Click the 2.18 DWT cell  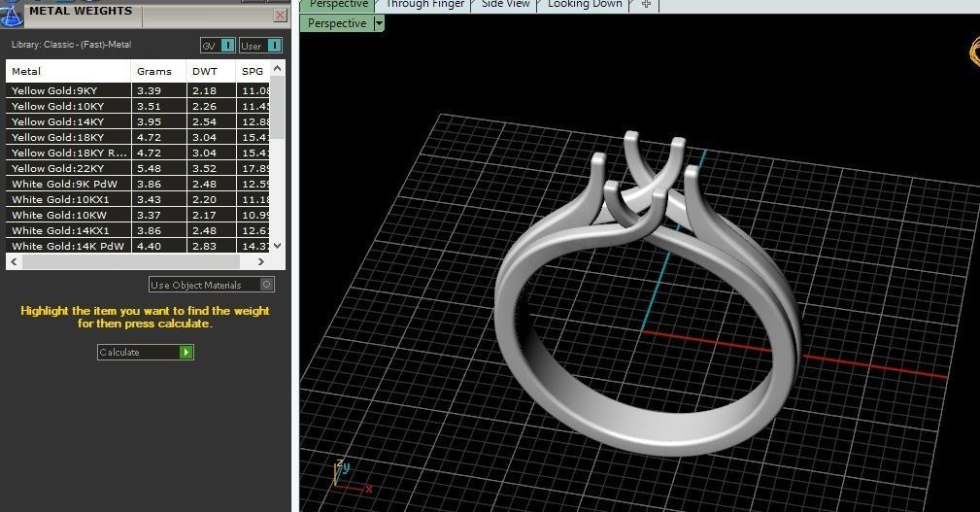pos(212,90)
